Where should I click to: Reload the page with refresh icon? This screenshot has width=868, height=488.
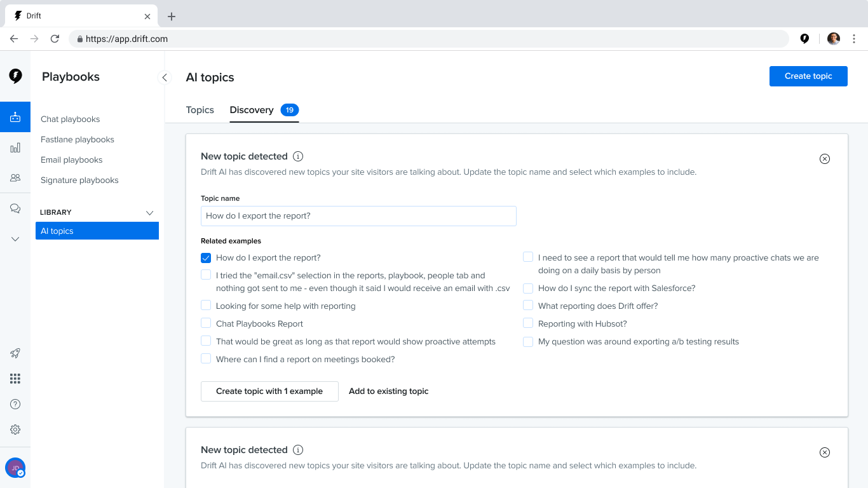point(55,39)
